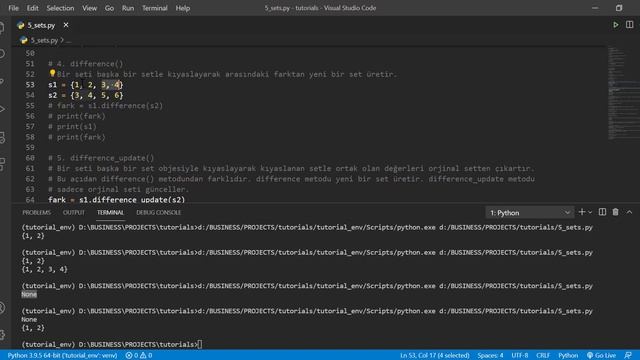Open the Edit menu
Image resolution: width=640 pixels, height=360 pixels.
pyautogui.click(x=32, y=8)
